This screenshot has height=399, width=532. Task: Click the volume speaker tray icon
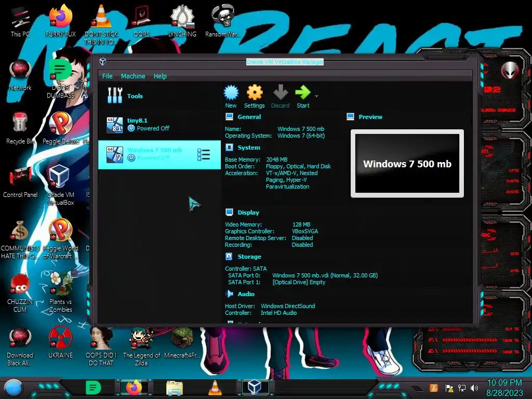[x=474, y=388]
